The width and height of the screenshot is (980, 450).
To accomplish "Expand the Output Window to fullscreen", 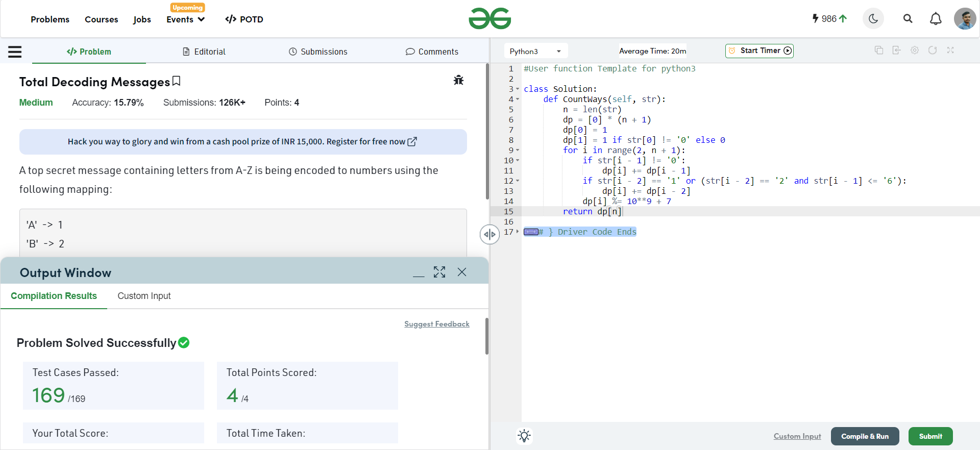I will coord(439,272).
